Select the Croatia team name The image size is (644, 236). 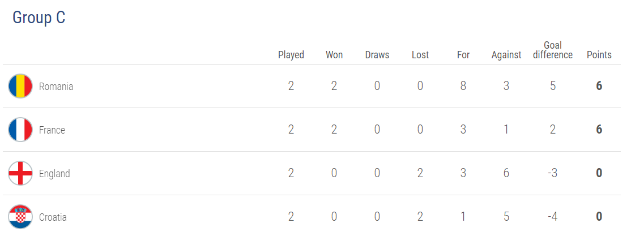tap(53, 217)
